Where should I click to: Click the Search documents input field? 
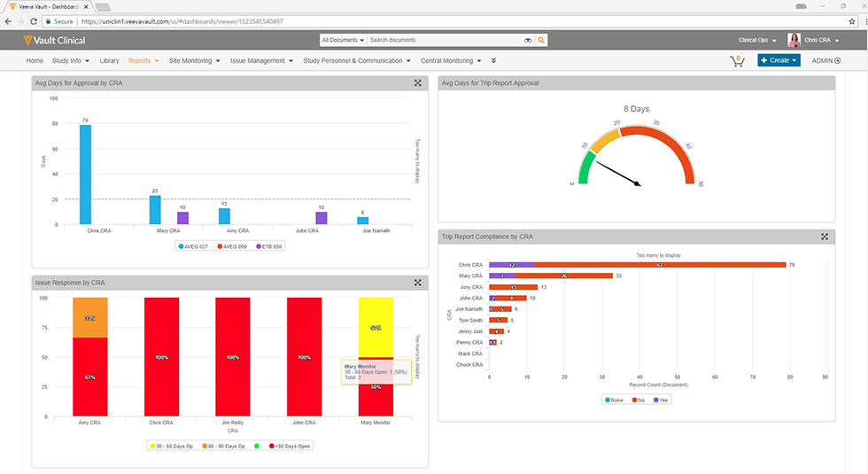coord(443,40)
